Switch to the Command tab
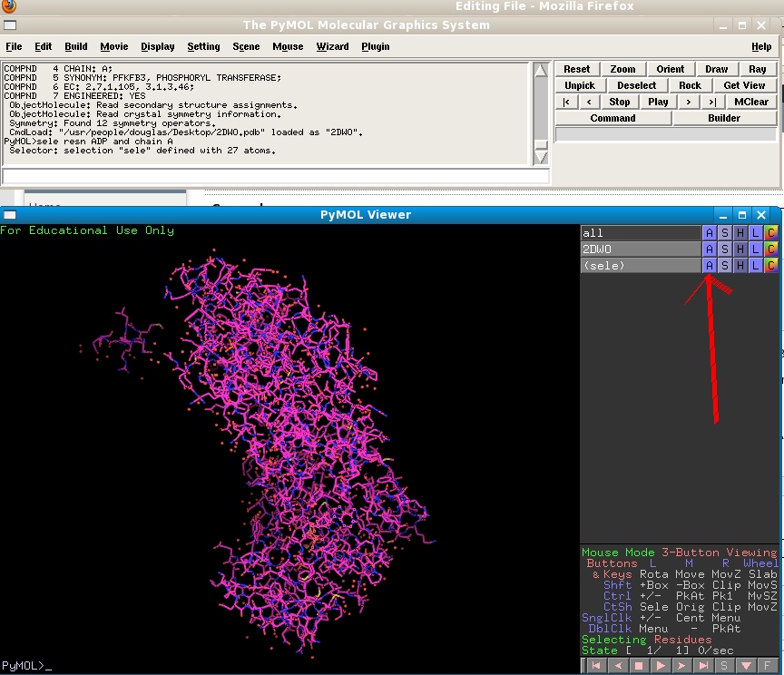This screenshot has height=675, width=784. click(x=613, y=119)
